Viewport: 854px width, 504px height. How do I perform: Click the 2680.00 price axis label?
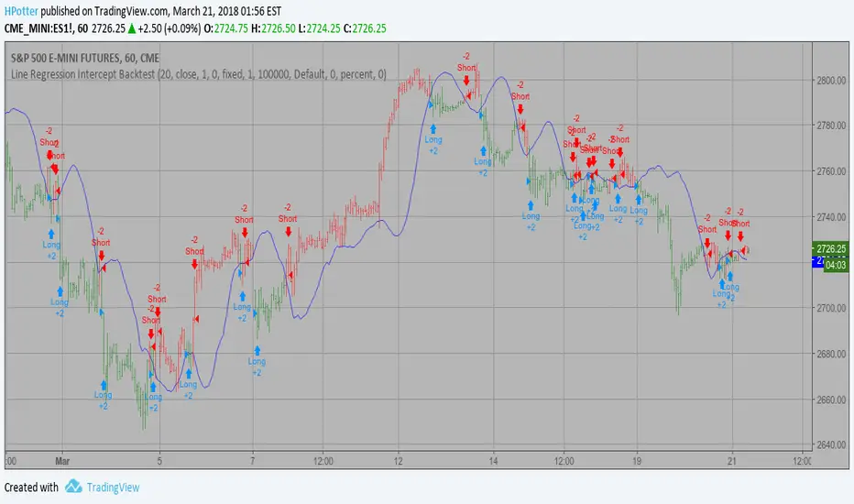click(831, 354)
